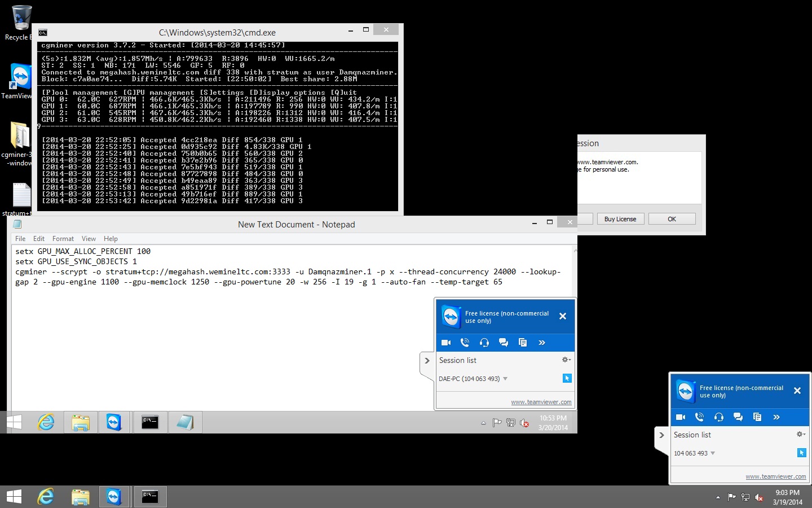Collapse the DAE-PC TeamViewer side panel arrow
The image size is (812, 508).
click(x=427, y=361)
